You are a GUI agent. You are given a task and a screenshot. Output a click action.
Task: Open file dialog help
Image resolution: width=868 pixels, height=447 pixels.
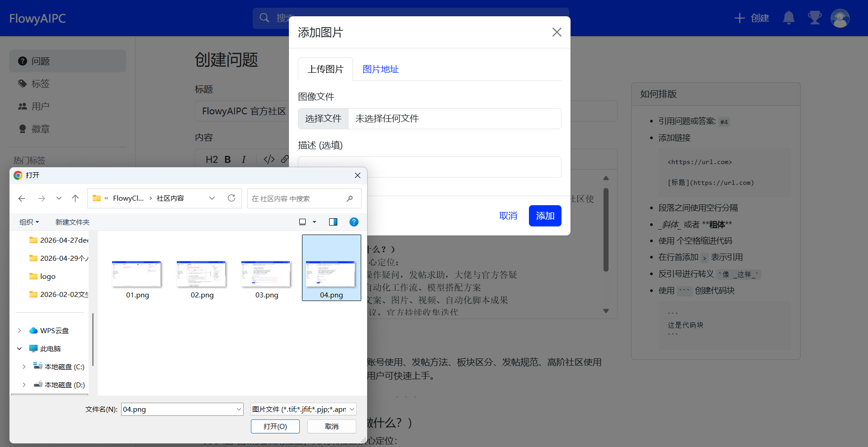tap(354, 222)
